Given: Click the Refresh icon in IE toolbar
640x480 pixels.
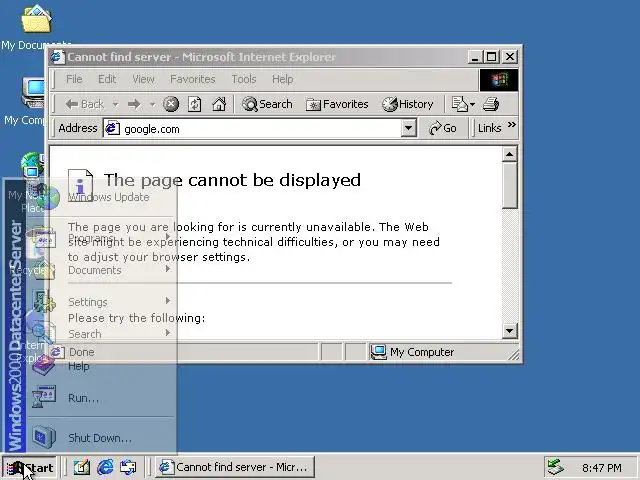Looking at the screenshot, I should click(194, 104).
